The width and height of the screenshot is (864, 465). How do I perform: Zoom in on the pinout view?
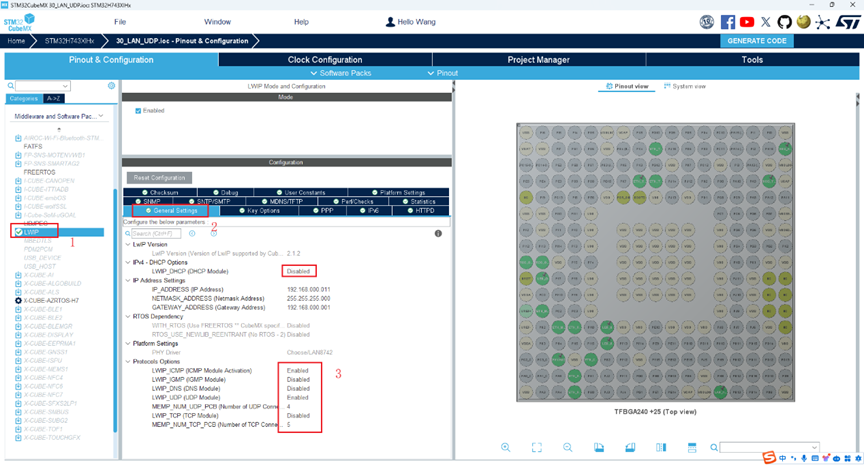[x=505, y=447]
